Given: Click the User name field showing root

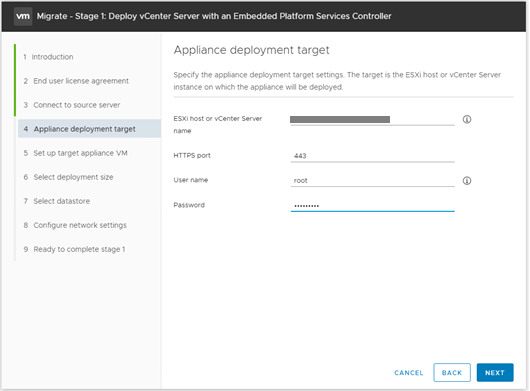Looking at the screenshot, I should tap(372, 180).
